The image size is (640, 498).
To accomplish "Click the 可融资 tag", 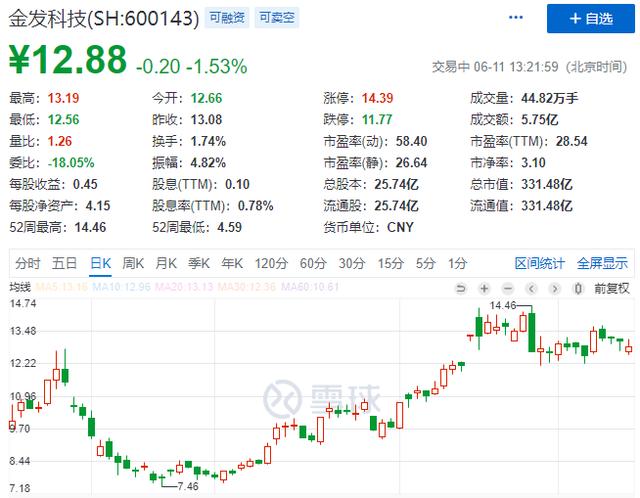I will [x=227, y=18].
